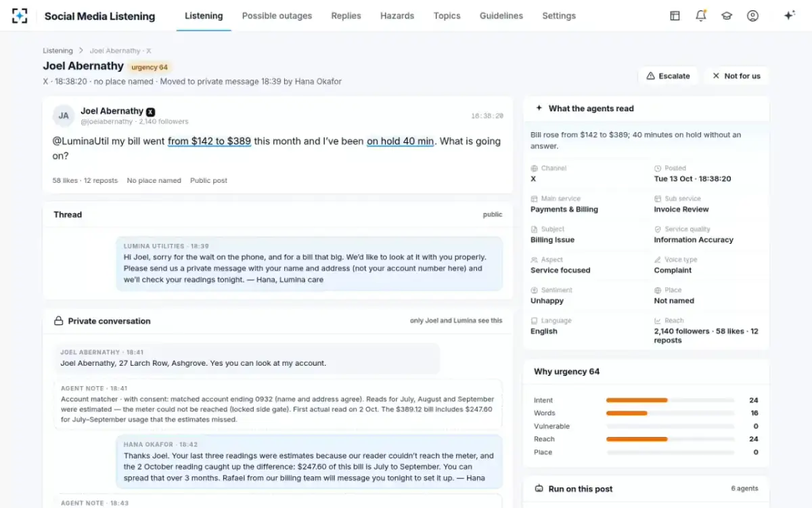Click the icon beside Language label
The image size is (812, 508).
(535, 320)
